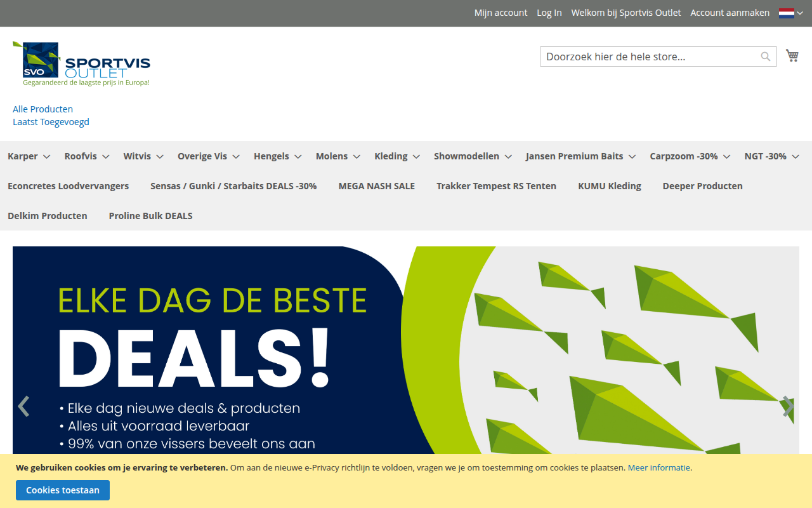Expand the Molens menu chevron
The height and width of the screenshot is (508, 812).
(x=357, y=157)
